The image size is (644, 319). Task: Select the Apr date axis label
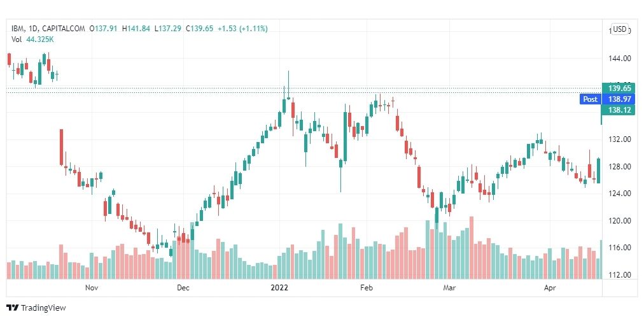[550, 288]
